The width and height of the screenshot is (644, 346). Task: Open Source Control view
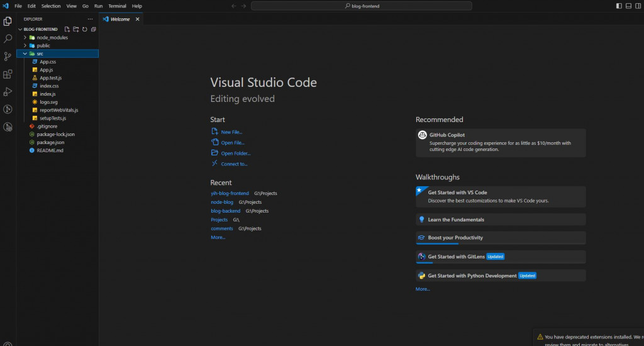(x=8, y=56)
